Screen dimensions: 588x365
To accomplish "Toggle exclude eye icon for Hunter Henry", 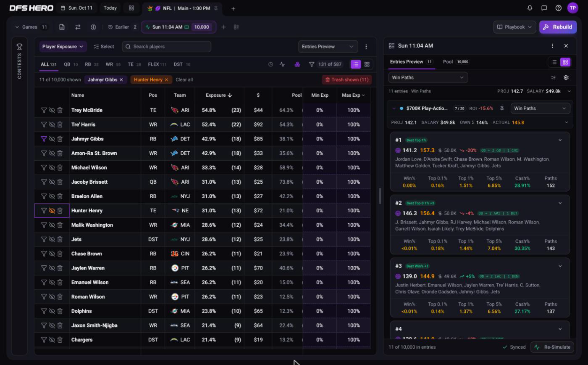I will [x=52, y=211].
